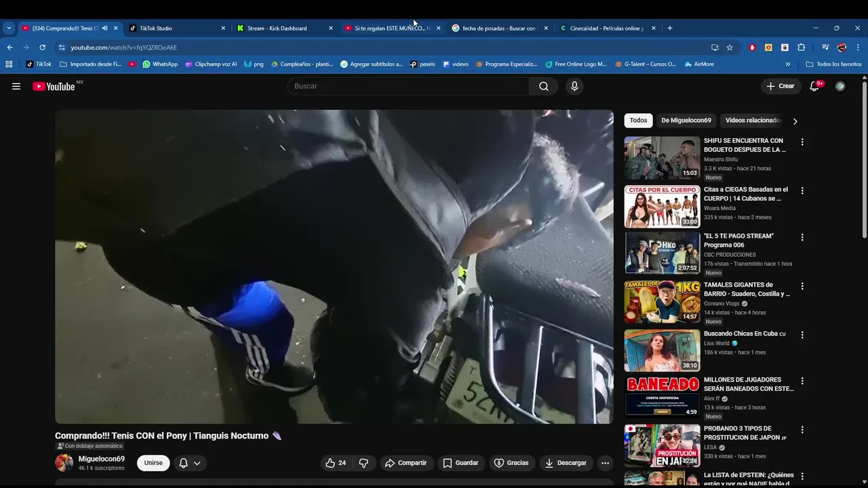This screenshot has height=488, width=868.
Task: Open the browser extensions puzzle icon
Action: (801, 47)
